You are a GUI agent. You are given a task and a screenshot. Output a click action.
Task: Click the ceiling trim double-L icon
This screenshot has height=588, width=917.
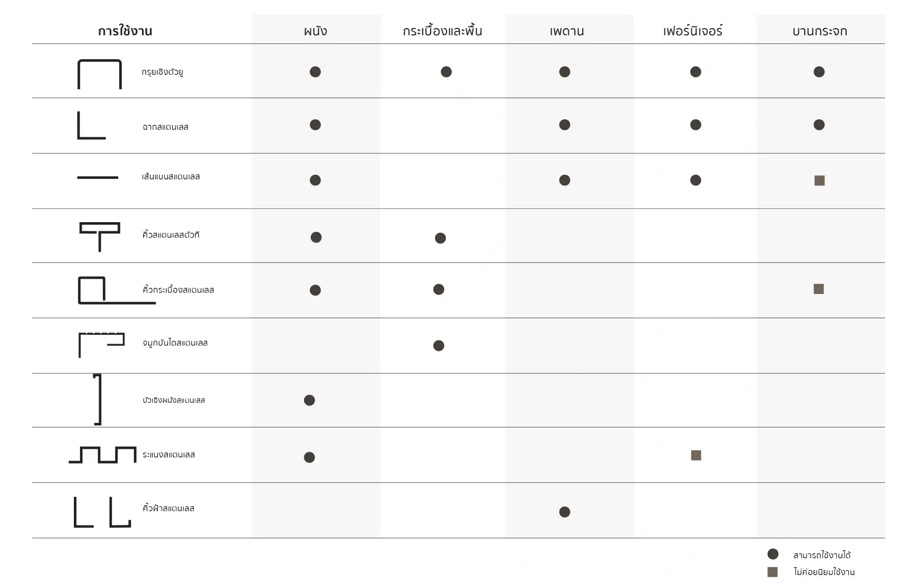[x=102, y=512]
